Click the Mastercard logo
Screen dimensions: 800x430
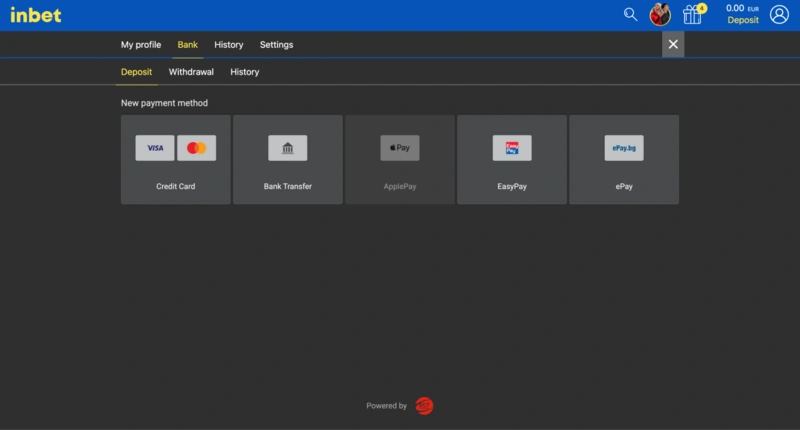click(196, 148)
